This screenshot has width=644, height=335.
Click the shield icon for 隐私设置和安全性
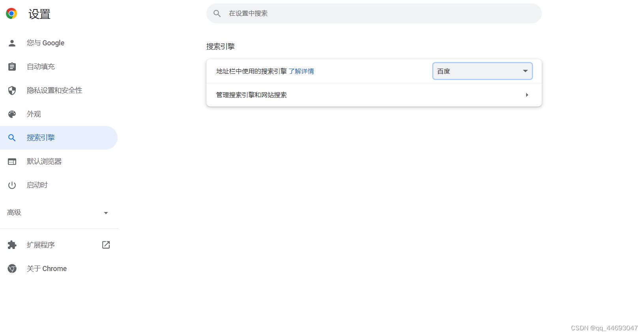12,90
